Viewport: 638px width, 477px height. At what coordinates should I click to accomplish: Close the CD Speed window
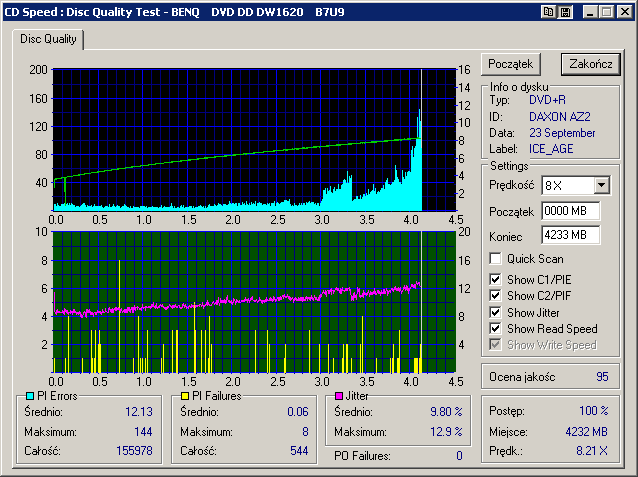point(624,12)
